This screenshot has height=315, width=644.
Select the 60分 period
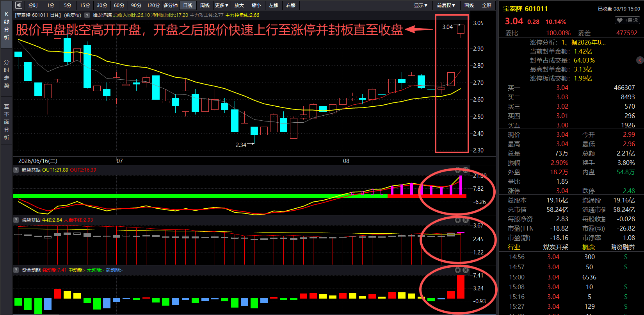pos(119,5)
